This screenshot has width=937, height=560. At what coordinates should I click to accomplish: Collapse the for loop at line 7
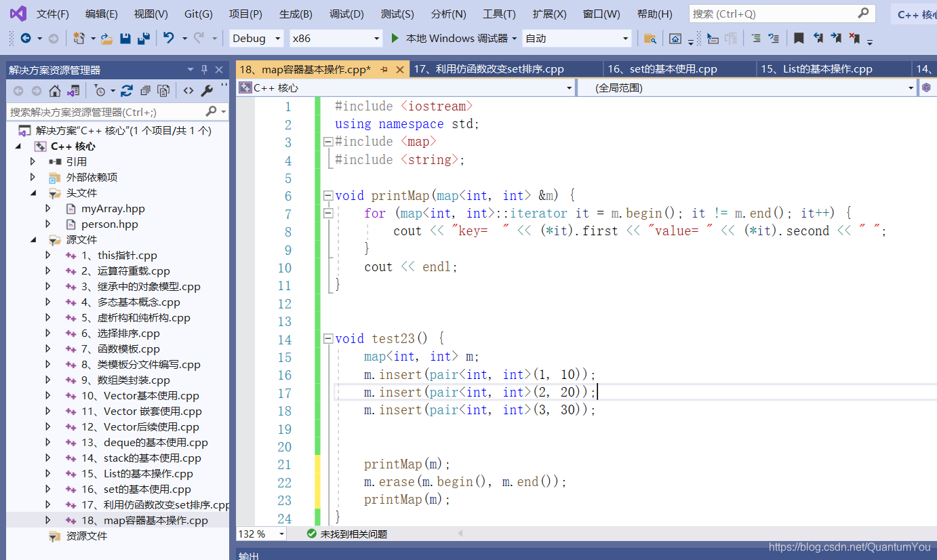[x=329, y=214]
